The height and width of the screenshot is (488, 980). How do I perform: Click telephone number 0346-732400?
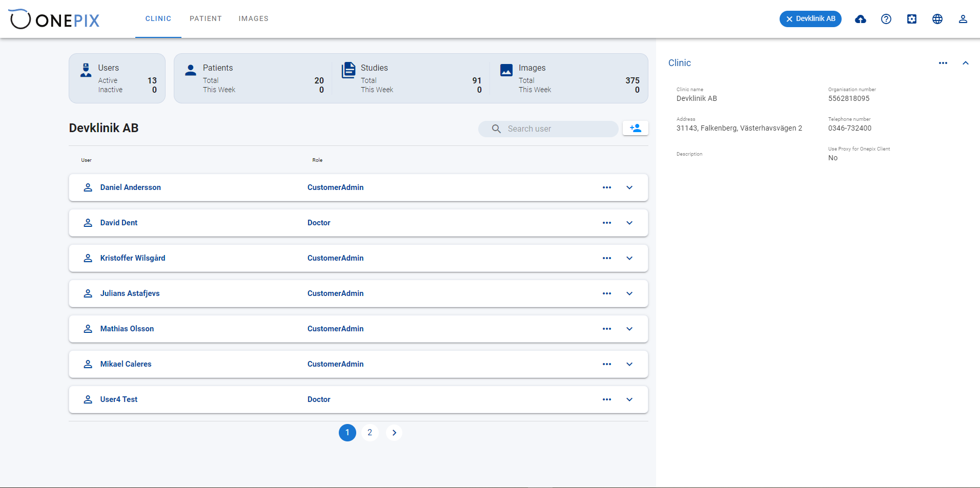pyautogui.click(x=850, y=128)
